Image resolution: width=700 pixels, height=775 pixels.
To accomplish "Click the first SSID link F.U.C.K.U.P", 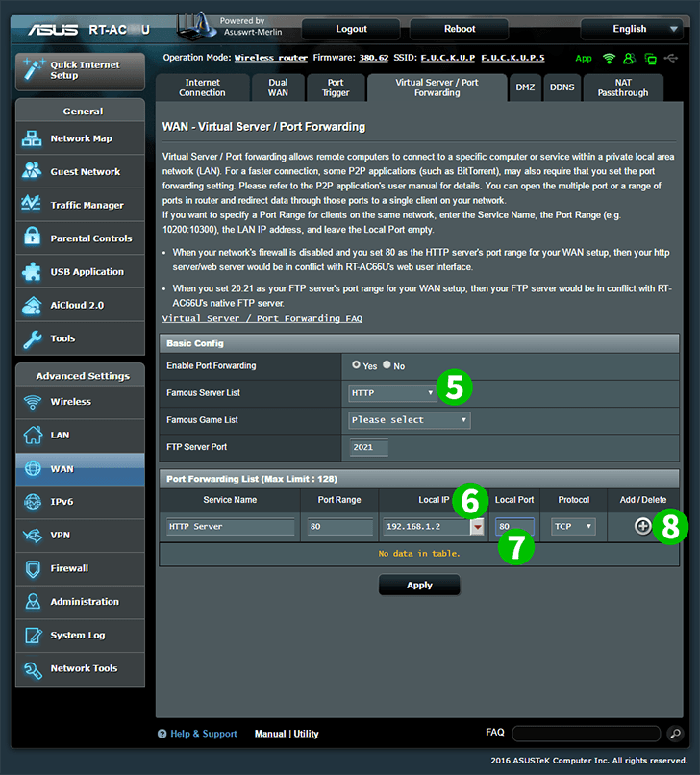I will (x=447, y=58).
